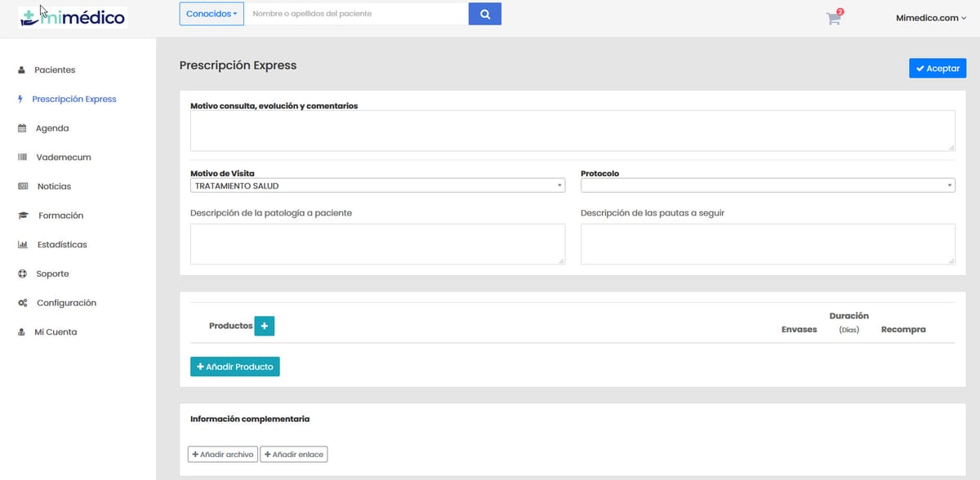980x480 pixels.
Task: Click the Añadir Producto button
Action: click(x=235, y=367)
